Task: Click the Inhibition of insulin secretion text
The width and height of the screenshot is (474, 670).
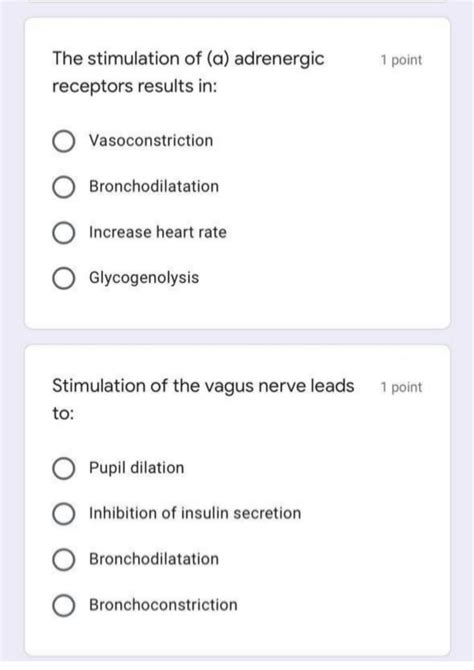Action: pyautogui.click(x=195, y=513)
